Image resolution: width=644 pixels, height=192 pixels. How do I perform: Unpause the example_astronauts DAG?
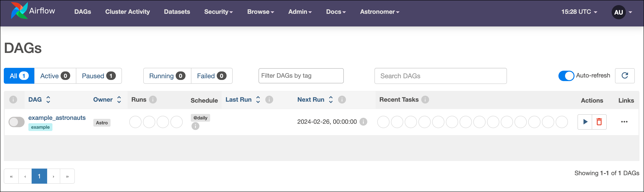coord(16,122)
